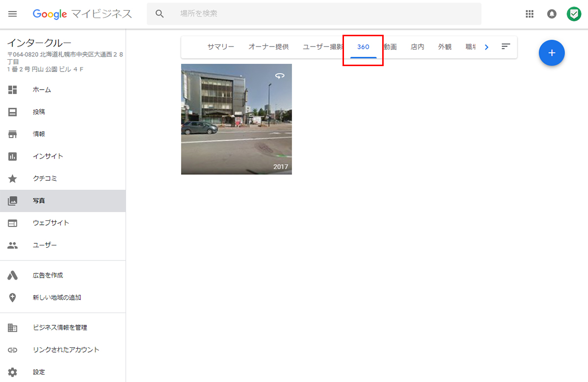
Task: Open リンクされたアカウント
Action: click(x=63, y=350)
